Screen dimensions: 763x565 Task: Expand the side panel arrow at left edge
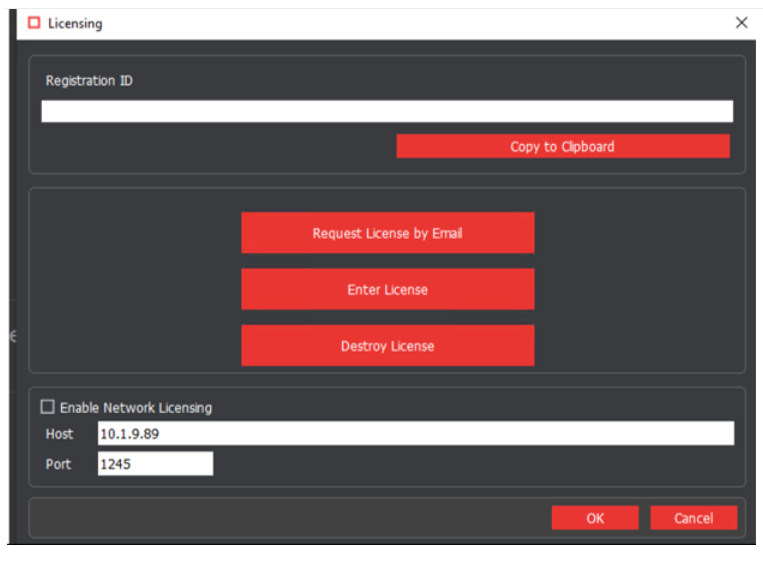pyautogui.click(x=13, y=337)
